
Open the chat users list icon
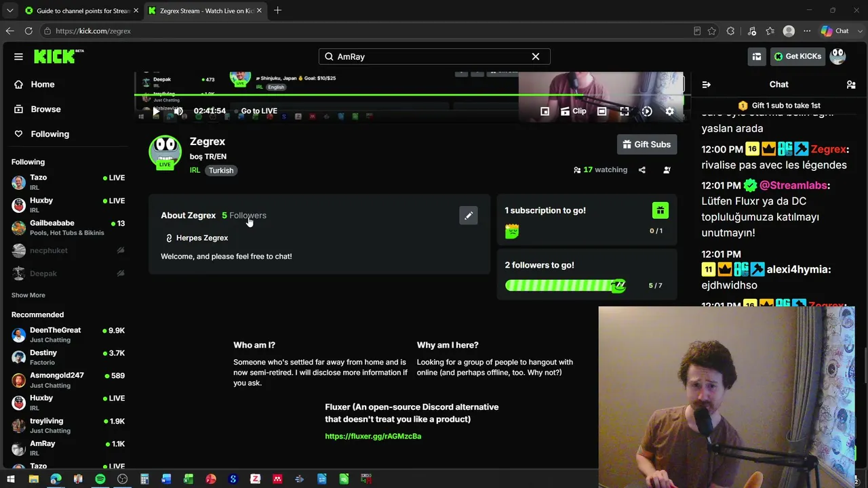pos(851,85)
